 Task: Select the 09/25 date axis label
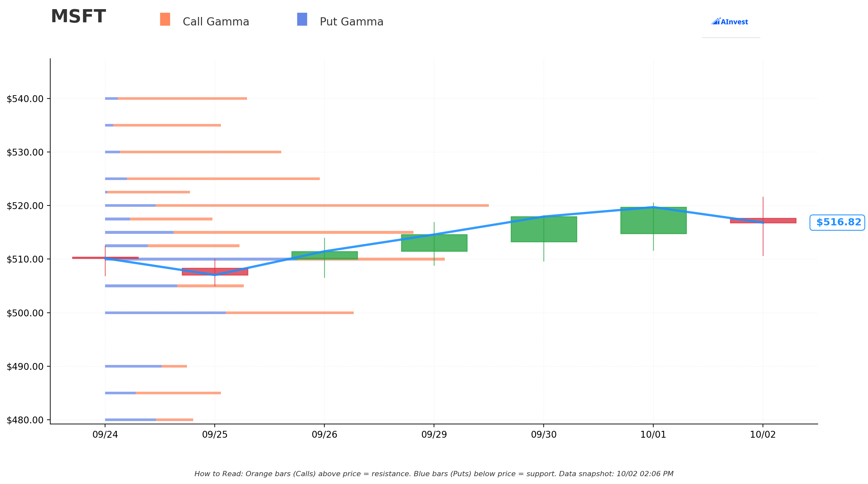215,434
